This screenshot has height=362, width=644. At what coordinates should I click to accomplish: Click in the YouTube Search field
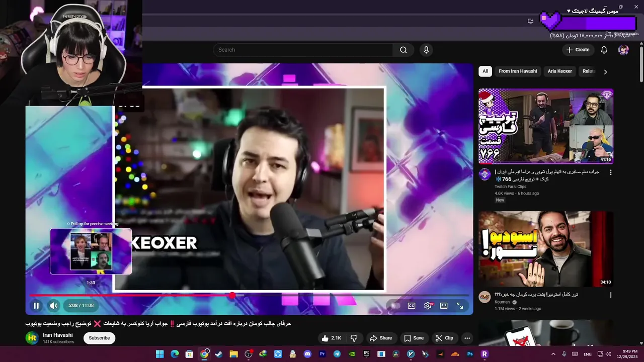coord(303,50)
